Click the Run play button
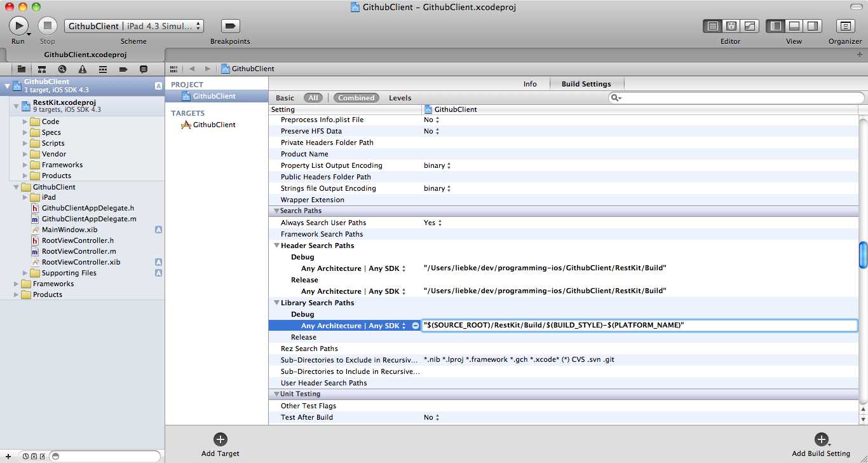Image resolution: width=868 pixels, height=463 pixels. point(18,25)
